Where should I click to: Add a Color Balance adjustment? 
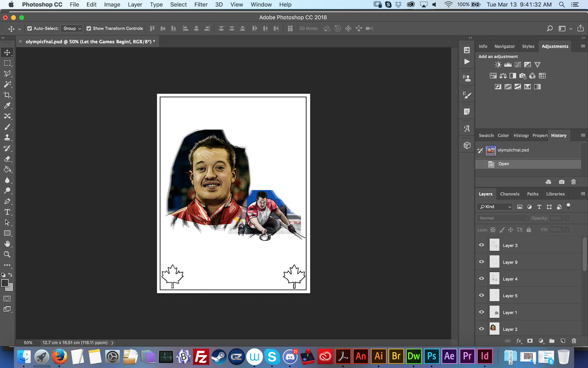click(x=503, y=76)
